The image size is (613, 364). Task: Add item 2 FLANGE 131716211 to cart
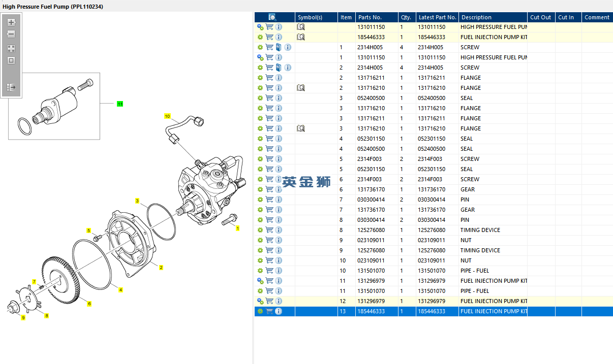coord(269,78)
